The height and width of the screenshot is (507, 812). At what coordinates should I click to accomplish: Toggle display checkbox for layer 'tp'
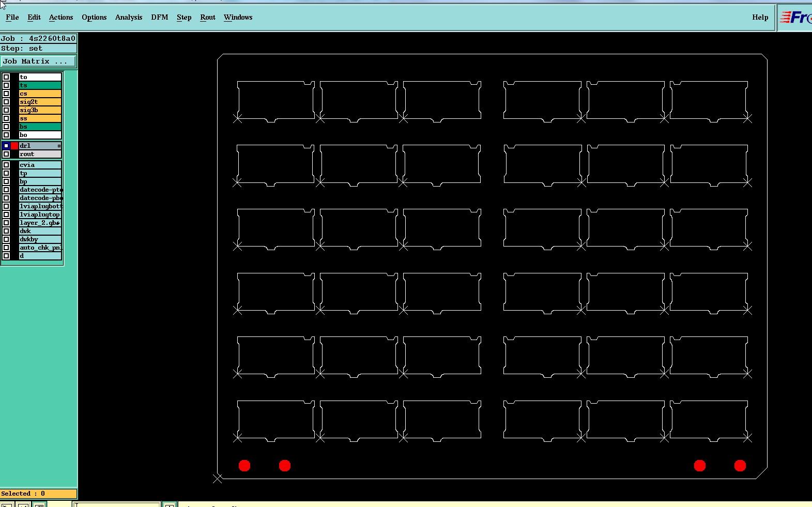coord(6,173)
